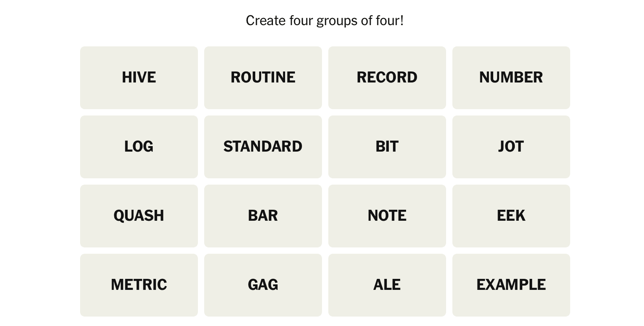The image size is (644, 326).
Task: Select the GAG word tile
Action: click(x=263, y=285)
